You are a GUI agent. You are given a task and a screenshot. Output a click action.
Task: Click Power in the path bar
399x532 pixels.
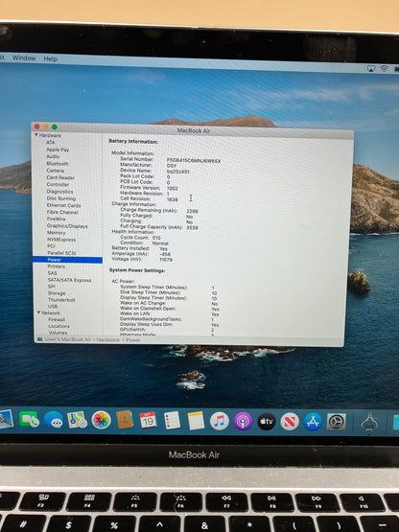pos(133,340)
